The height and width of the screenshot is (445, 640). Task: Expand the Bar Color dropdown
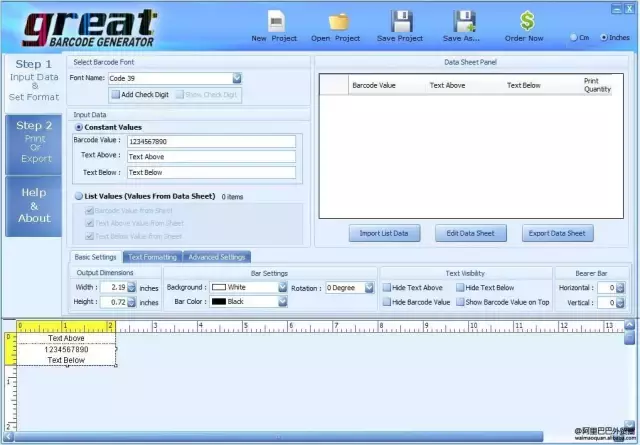coord(282,302)
